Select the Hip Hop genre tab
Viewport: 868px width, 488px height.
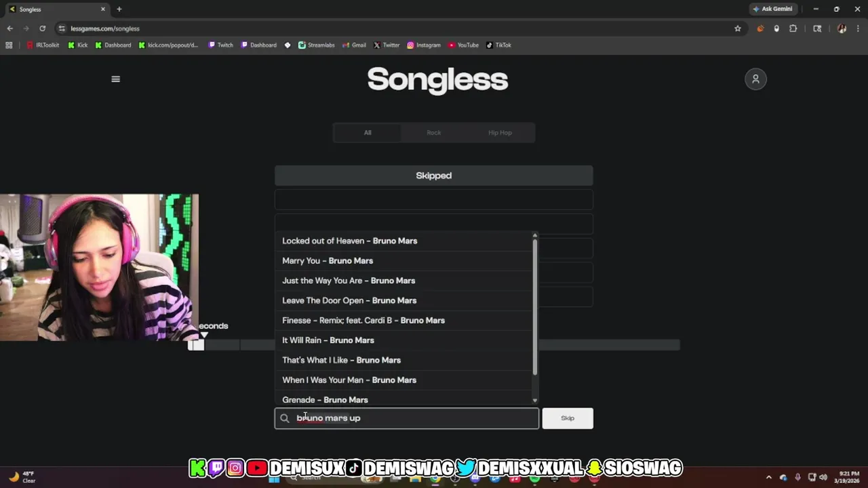500,133
